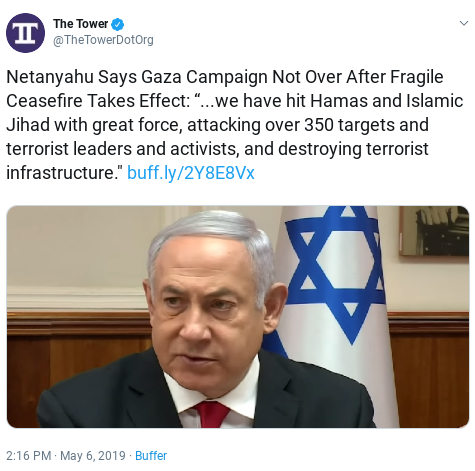Image resolution: width=475 pixels, height=471 pixels.
Task: Click the framed picture in the photo's corner
Action: 434,231
